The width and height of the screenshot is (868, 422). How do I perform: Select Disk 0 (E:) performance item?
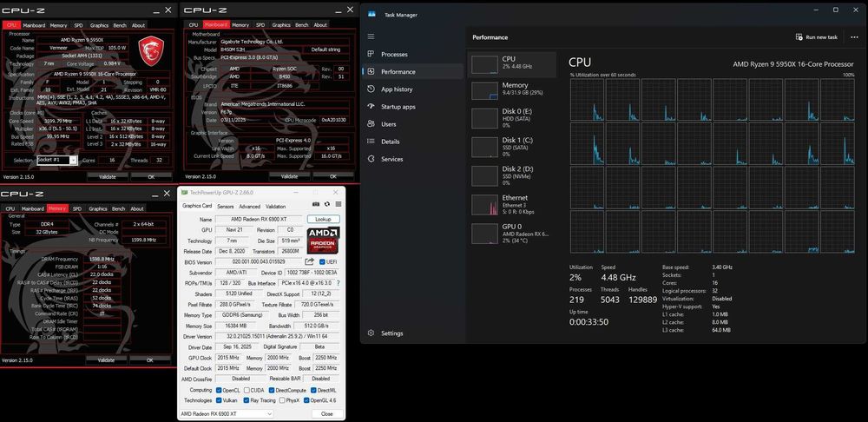pyautogui.click(x=511, y=117)
